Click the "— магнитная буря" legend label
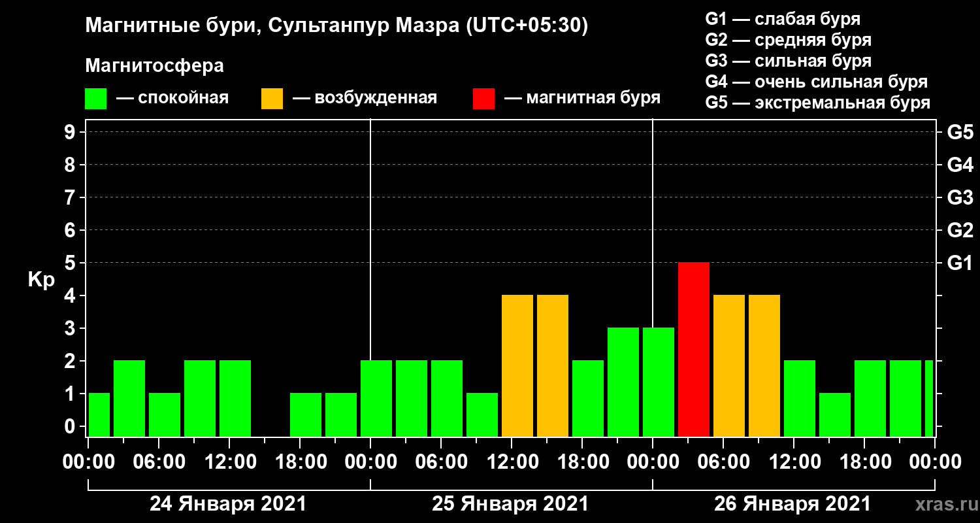The image size is (980, 523). 582,98
